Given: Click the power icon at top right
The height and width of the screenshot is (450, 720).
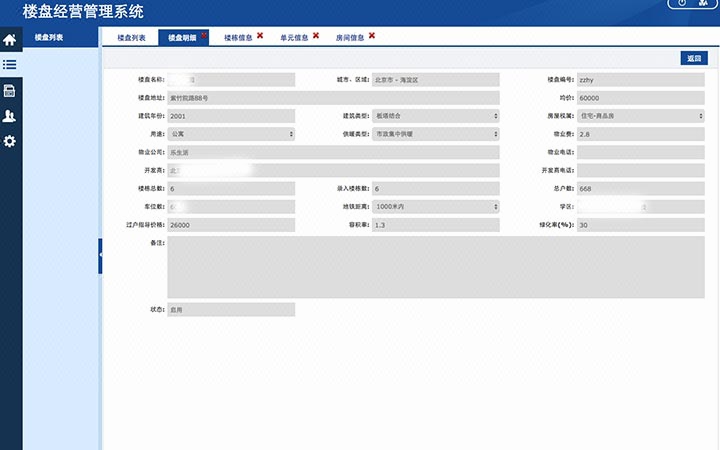Looking at the screenshot, I should 682,4.
